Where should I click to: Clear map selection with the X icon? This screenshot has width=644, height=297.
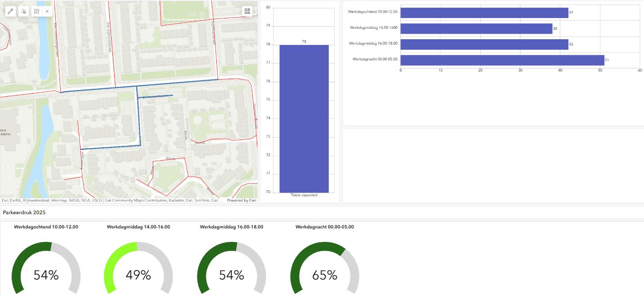pos(47,11)
